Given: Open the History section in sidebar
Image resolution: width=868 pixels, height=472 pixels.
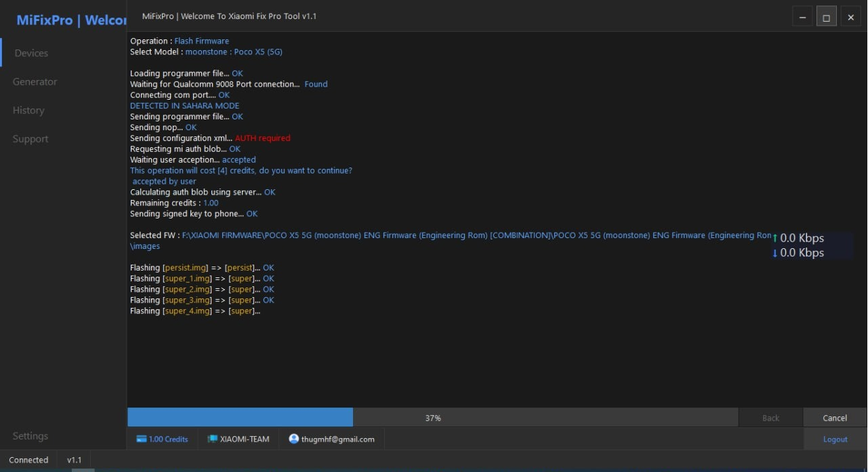Looking at the screenshot, I should [28, 110].
